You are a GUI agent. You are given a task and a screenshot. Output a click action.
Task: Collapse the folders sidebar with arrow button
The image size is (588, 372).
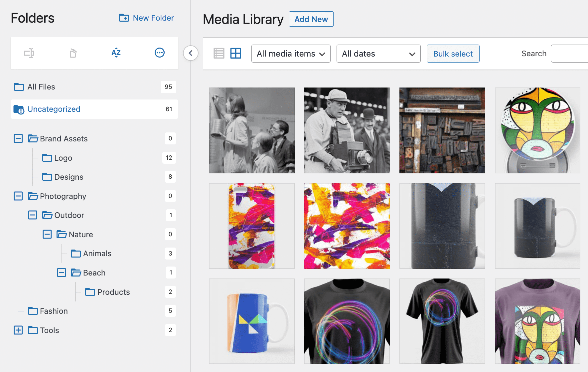191,53
